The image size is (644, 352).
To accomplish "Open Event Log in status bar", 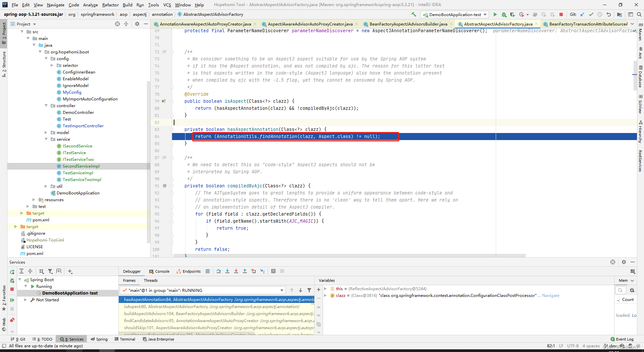I will pyautogui.click(x=622, y=339).
